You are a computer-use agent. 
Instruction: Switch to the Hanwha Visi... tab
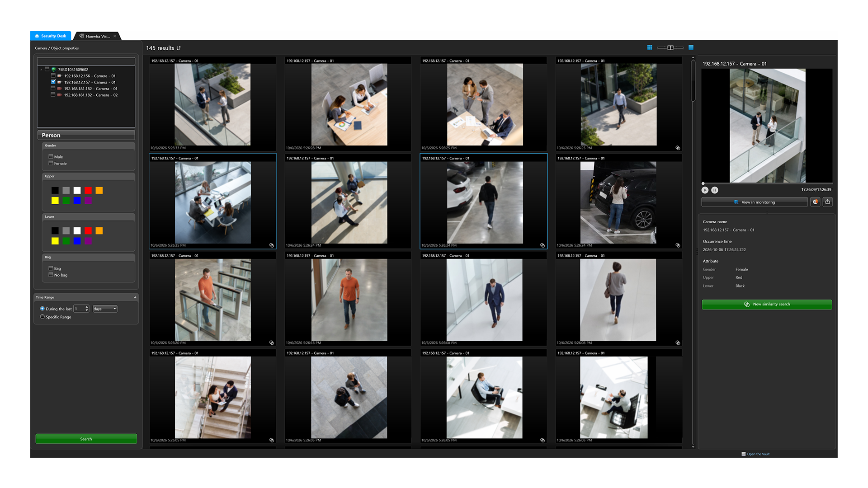point(98,36)
